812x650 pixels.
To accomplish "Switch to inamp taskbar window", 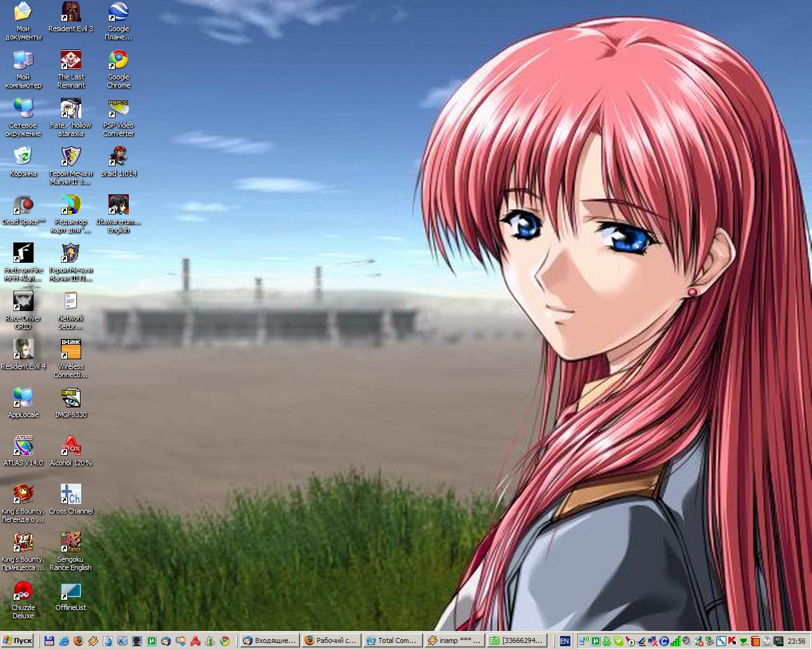I will tap(455, 640).
